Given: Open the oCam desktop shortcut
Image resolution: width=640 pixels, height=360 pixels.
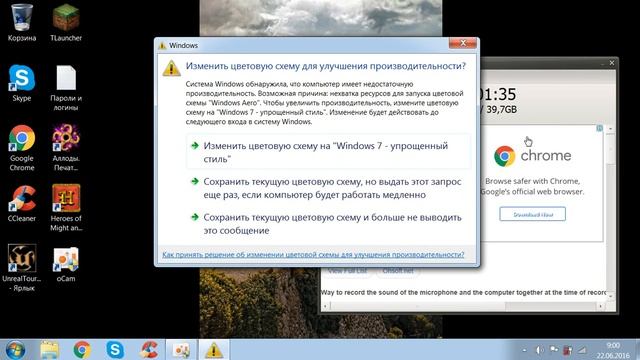Looking at the screenshot, I should 66,264.
